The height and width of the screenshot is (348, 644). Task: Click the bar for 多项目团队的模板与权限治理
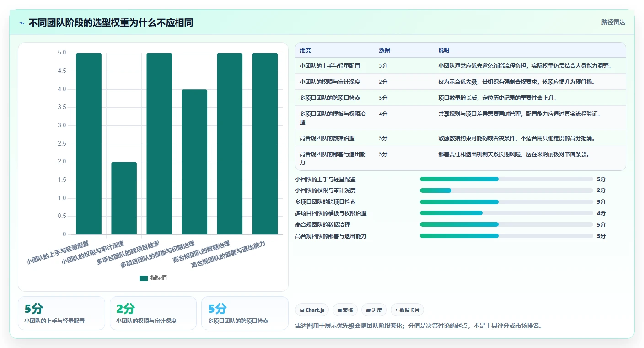click(194, 162)
